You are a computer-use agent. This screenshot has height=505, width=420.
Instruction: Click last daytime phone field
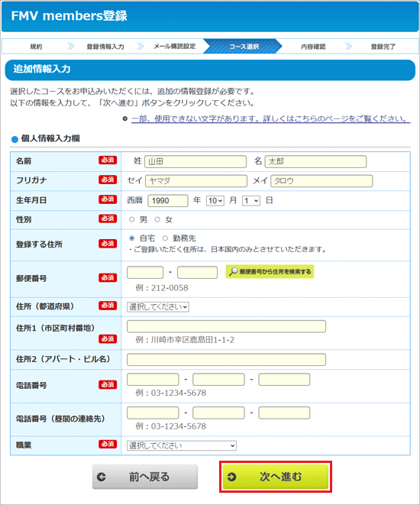click(284, 413)
